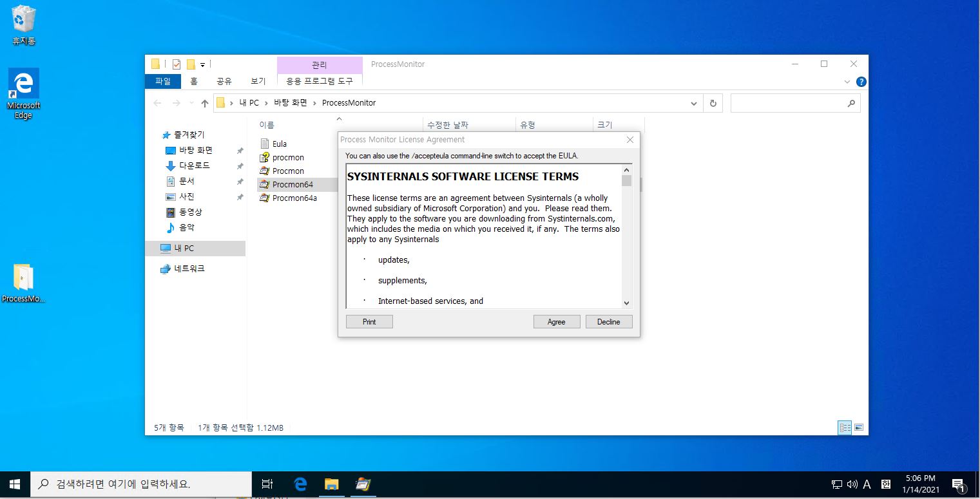980x499 pixels.
Task: Click the license text scrollbar thumb
Action: click(x=626, y=180)
